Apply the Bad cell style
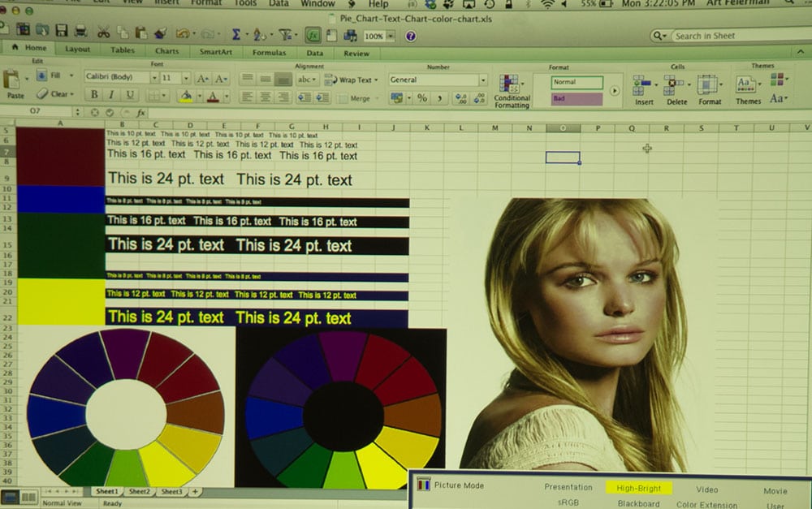 point(577,99)
